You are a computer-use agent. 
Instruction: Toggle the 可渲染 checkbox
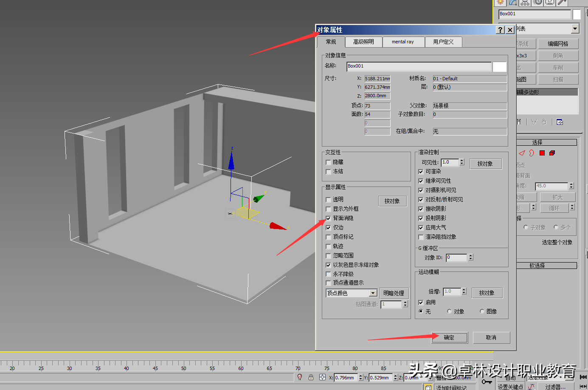pyautogui.click(x=421, y=172)
